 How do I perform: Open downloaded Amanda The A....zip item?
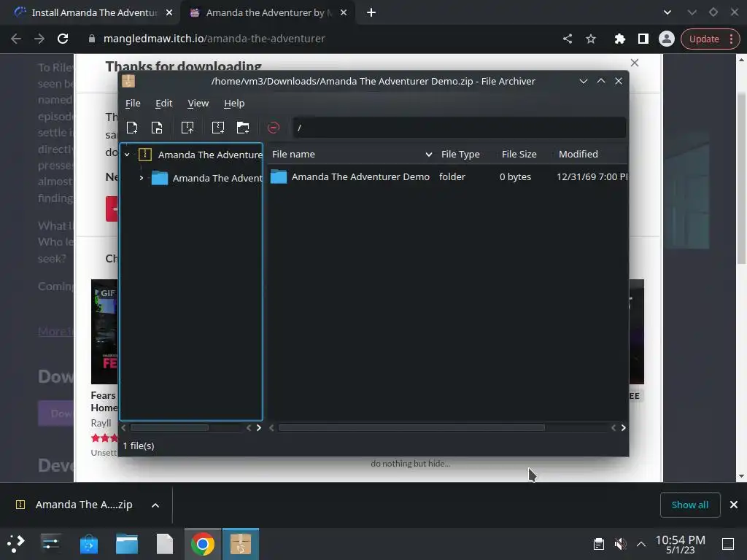coord(75,505)
